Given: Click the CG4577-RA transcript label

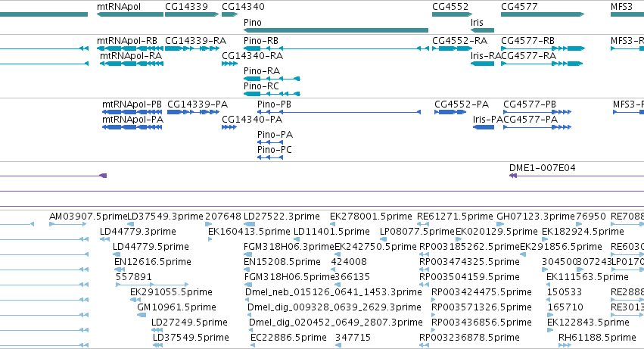Looking at the screenshot, I should tap(528, 56).
